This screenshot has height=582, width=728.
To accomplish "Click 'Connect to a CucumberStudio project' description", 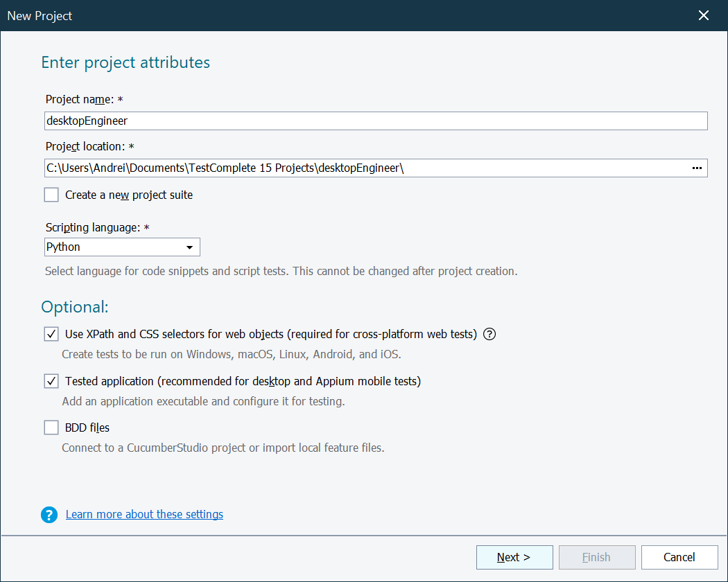I will click(223, 448).
